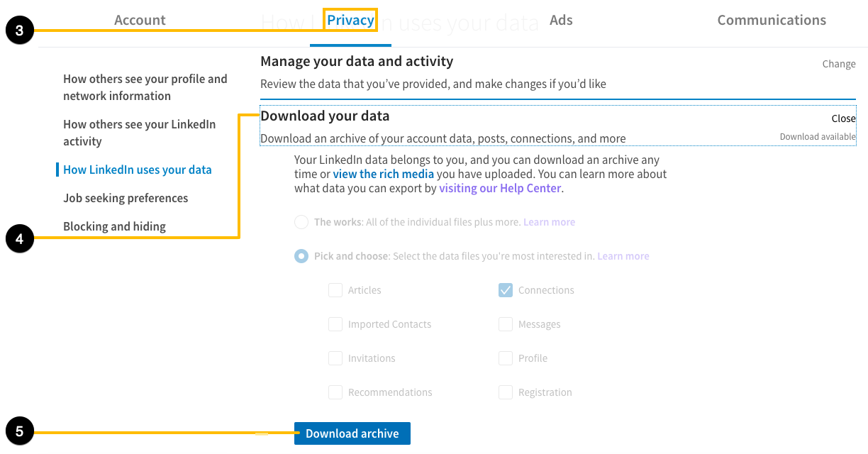Select 'How others see your LinkedIn activity'
The height and width of the screenshot is (454, 868).
139,133
